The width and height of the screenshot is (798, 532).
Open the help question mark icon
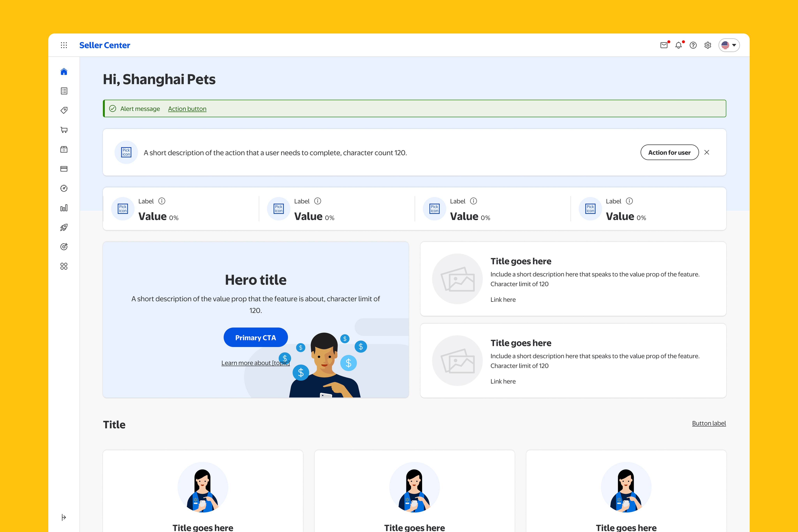[693, 45]
